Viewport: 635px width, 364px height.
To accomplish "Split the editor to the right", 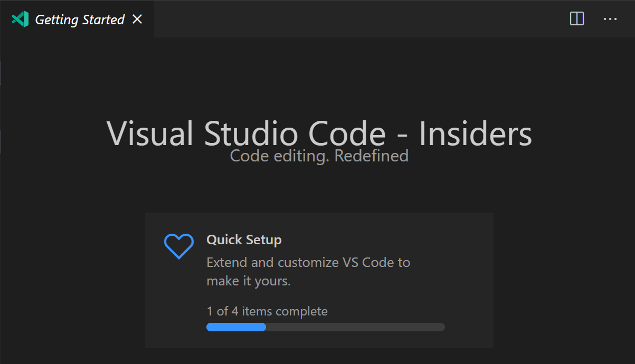I will coord(577,19).
